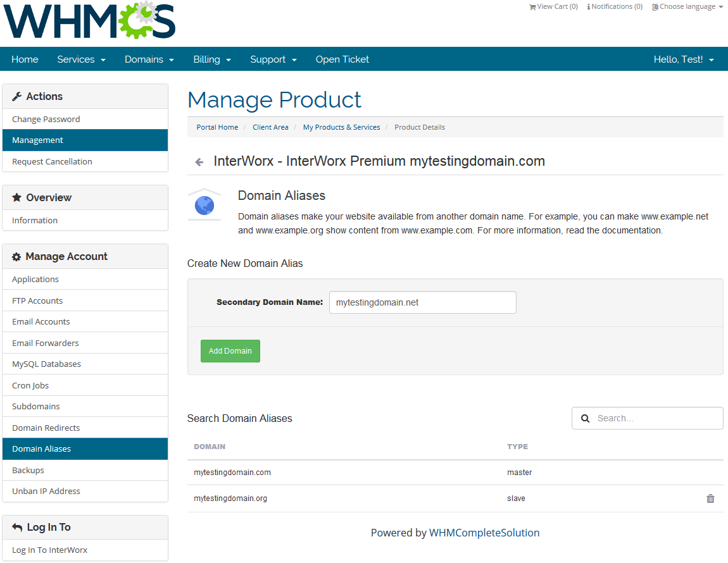The height and width of the screenshot is (563, 728).
Task: Open FTP Accounts
Action: pyautogui.click(x=85, y=300)
